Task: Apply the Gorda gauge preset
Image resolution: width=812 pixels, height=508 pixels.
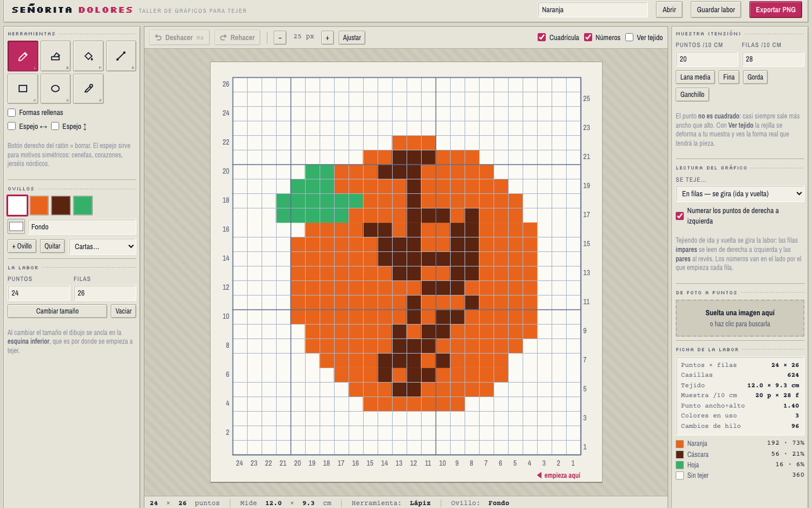Action: pyautogui.click(x=755, y=77)
